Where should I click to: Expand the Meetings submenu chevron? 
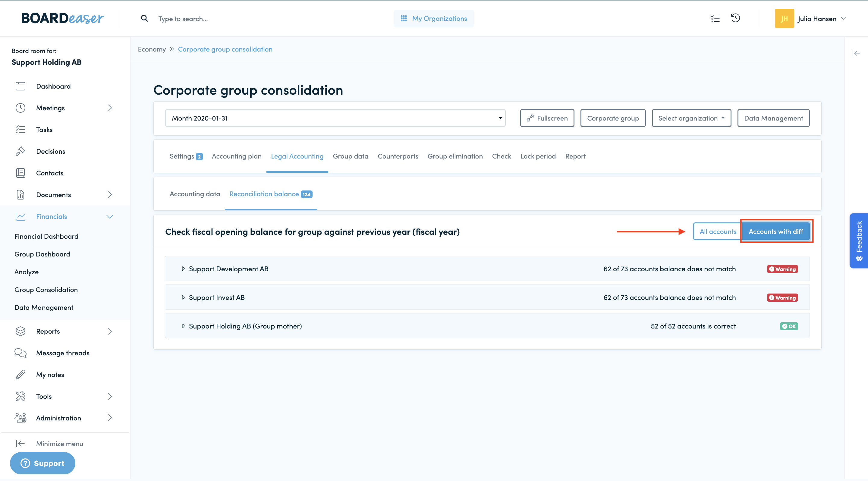tap(110, 108)
